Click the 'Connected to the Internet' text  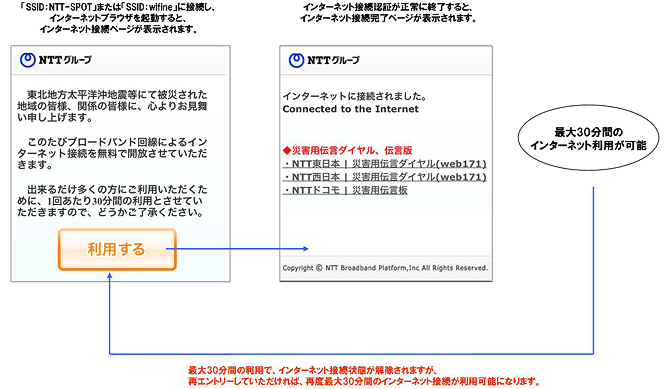coord(351,109)
